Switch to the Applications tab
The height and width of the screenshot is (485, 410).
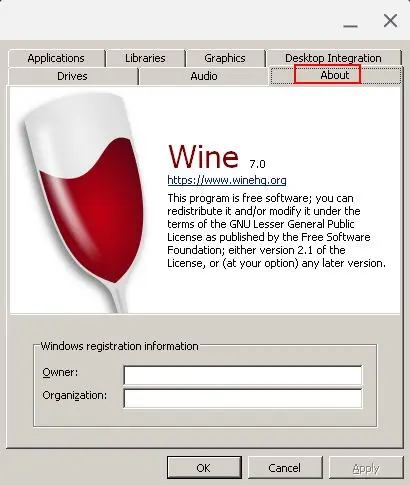pyautogui.click(x=56, y=58)
